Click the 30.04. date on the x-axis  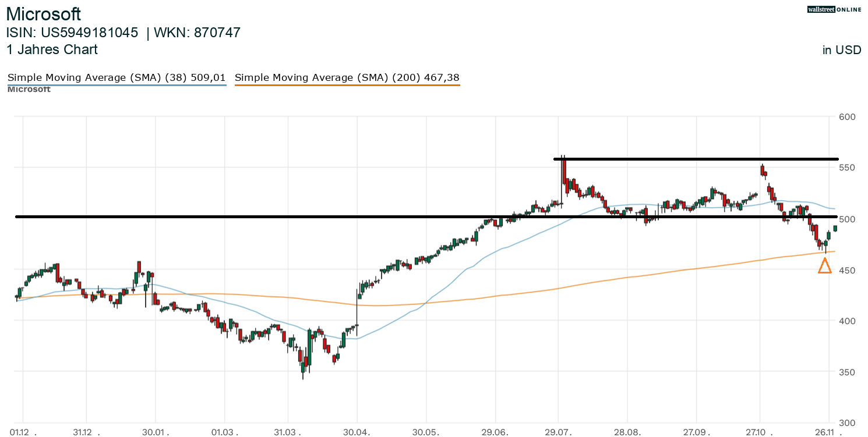pyautogui.click(x=357, y=432)
